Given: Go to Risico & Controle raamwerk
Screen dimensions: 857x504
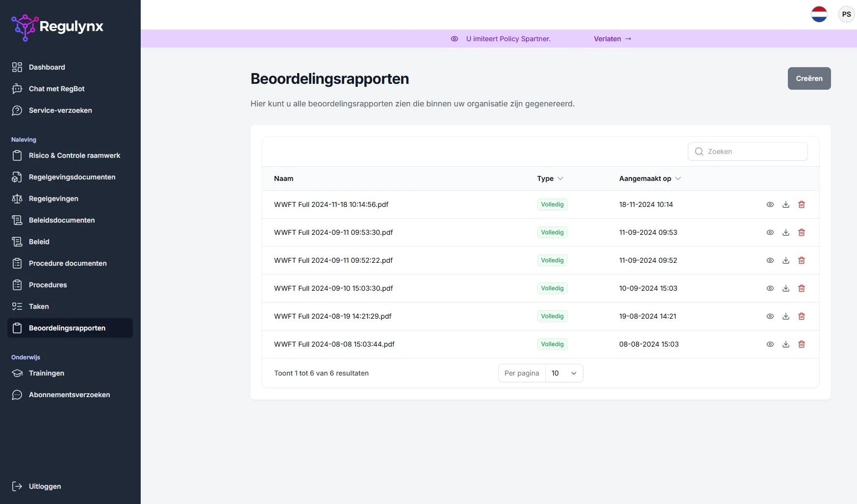Looking at the screenshot, I should point(75,155).
